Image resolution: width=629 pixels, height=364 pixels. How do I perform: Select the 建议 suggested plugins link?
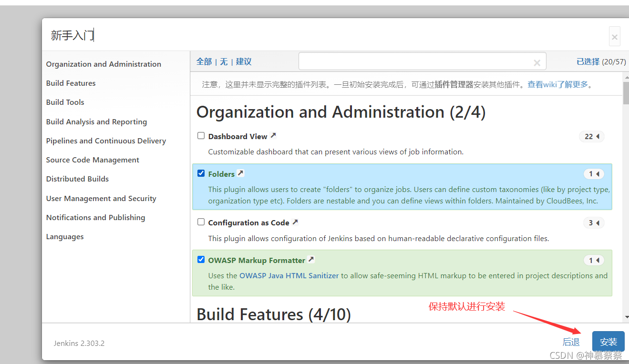point(244,61)
